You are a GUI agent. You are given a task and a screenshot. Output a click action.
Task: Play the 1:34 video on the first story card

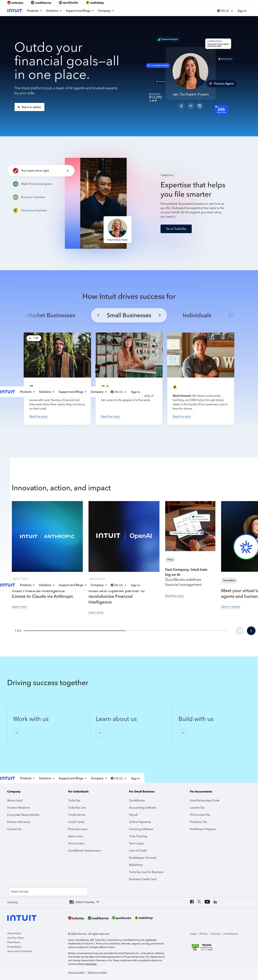(34, 338)
